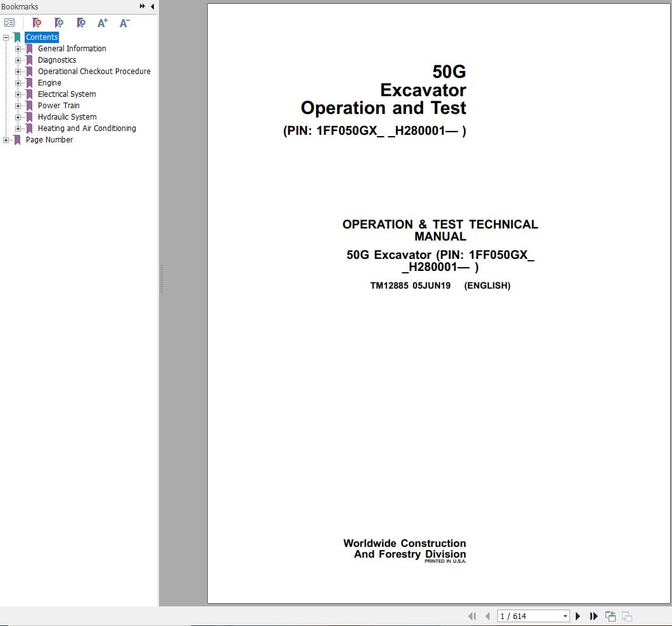Collapse the Contents bookmark tree
The height and width of the screenshot is (626, 672).
tap(6, 38)
